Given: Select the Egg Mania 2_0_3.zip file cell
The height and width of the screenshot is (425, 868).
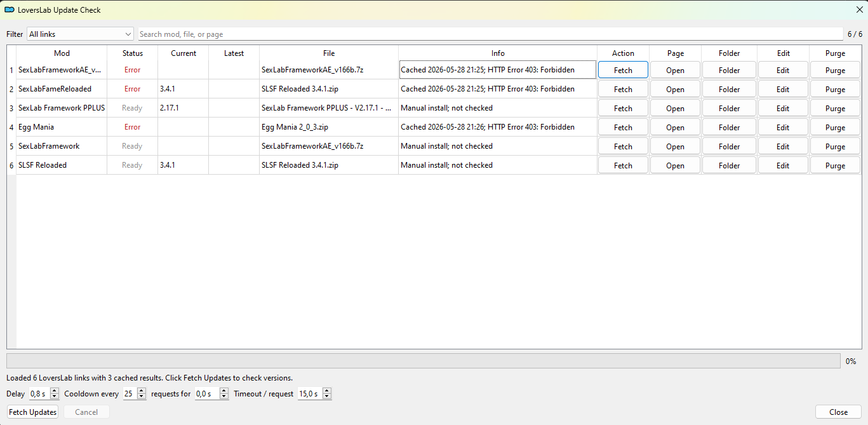Looking at the screenshot, I should point(329,127).
